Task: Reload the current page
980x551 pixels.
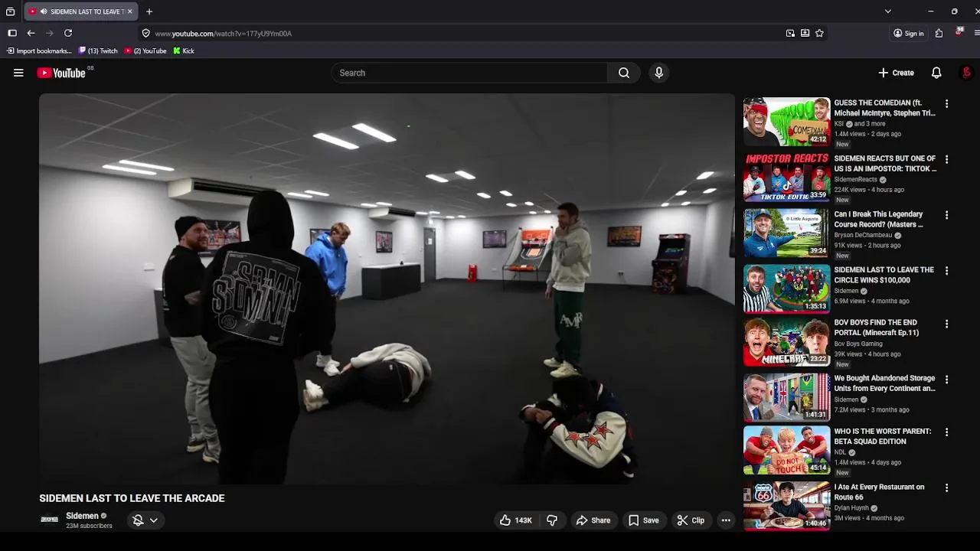Action: click(x=68, y=33)
